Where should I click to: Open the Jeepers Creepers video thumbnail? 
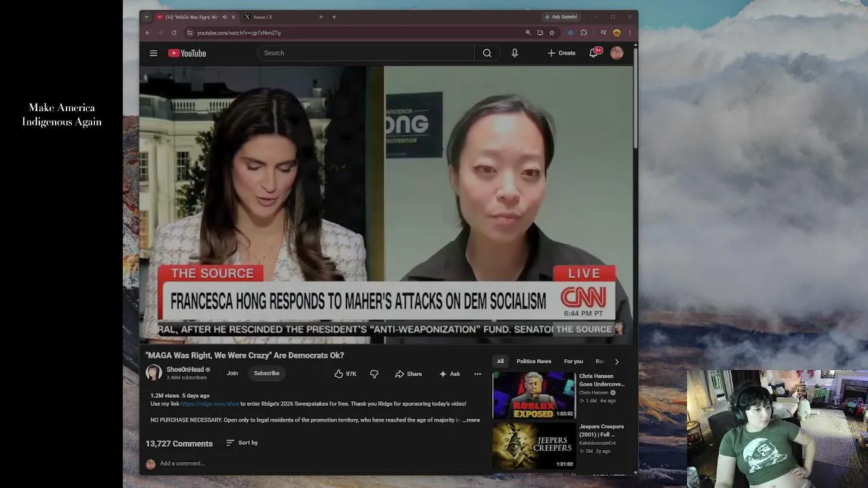coord(534,446)
